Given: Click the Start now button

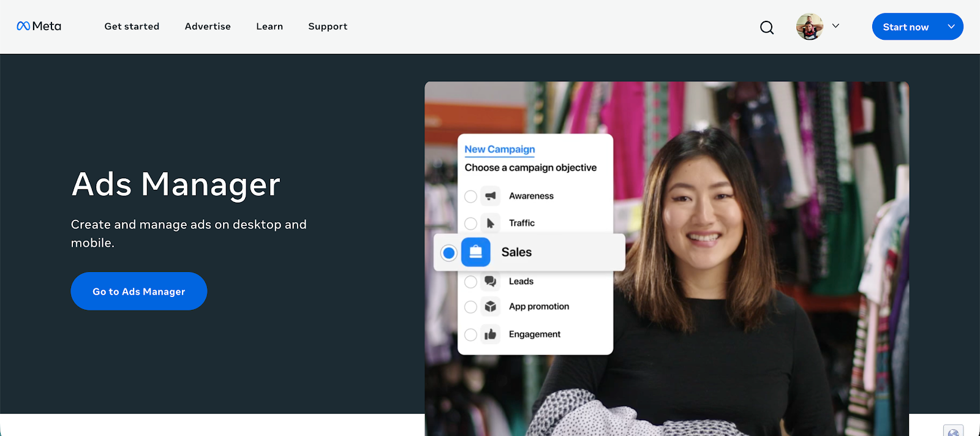Looking at the screenshot, I should coord(905,27).
